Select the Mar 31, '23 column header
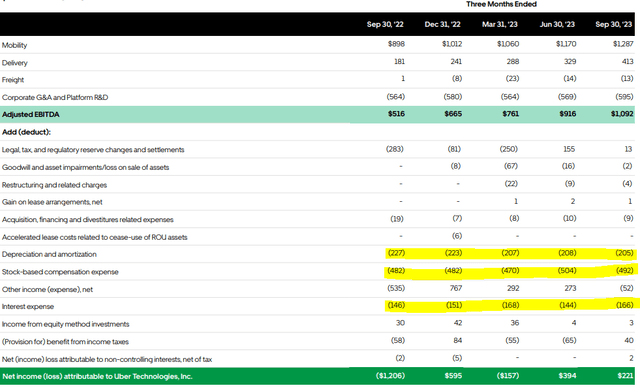This screenshot has height=388, width=640. [x=500, y=24]
